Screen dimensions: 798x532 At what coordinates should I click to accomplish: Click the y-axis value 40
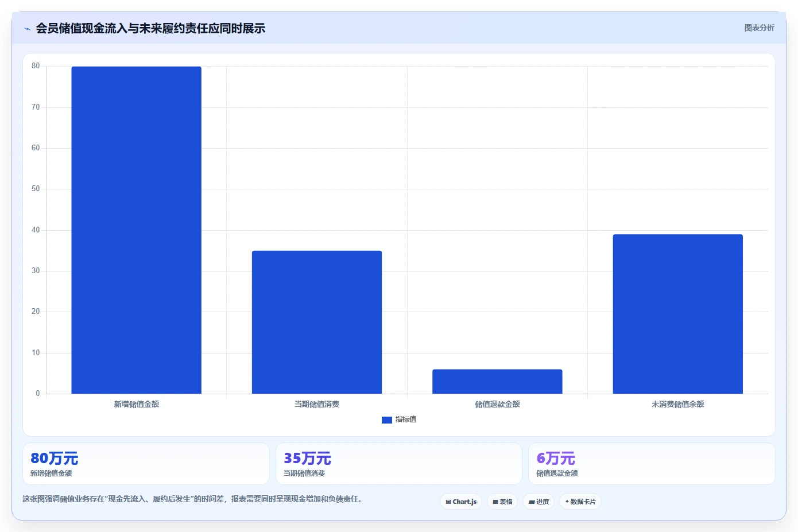click(36, 230)
